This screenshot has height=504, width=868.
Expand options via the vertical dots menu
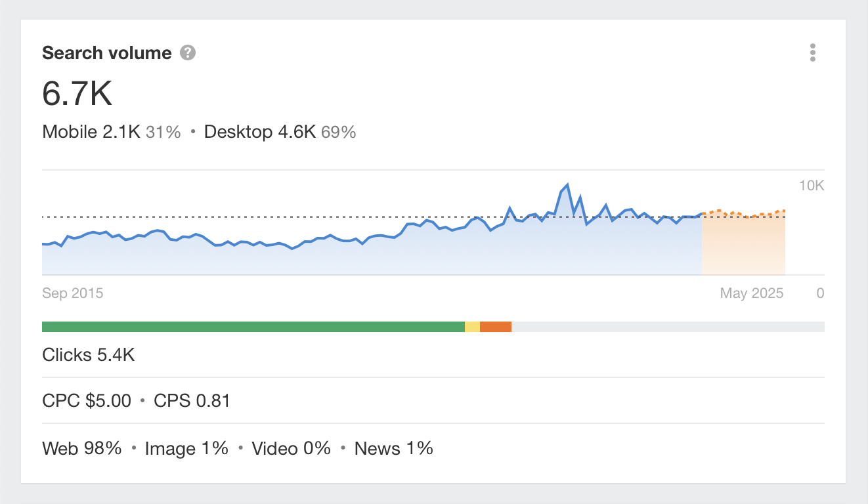pyautogui.click(x=812, y=52)
